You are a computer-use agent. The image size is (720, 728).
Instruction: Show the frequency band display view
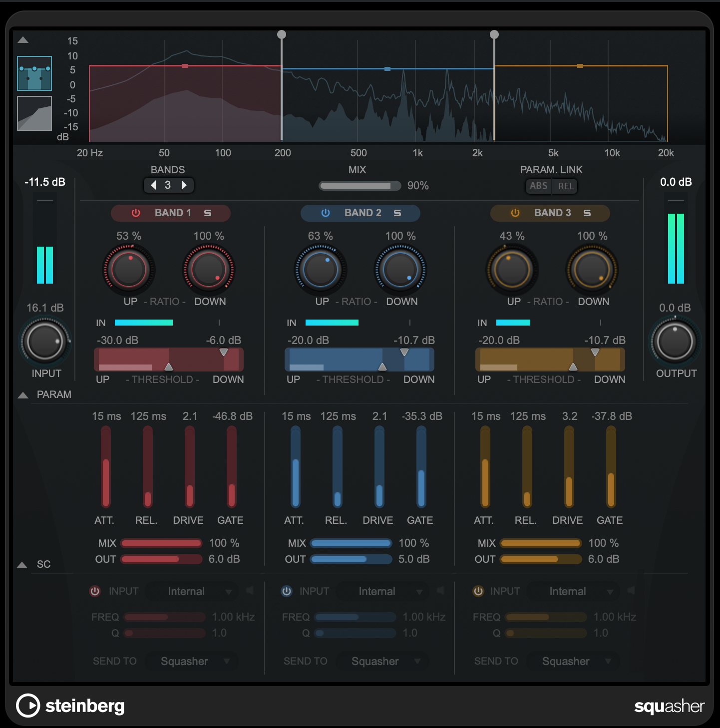[34, 73]
